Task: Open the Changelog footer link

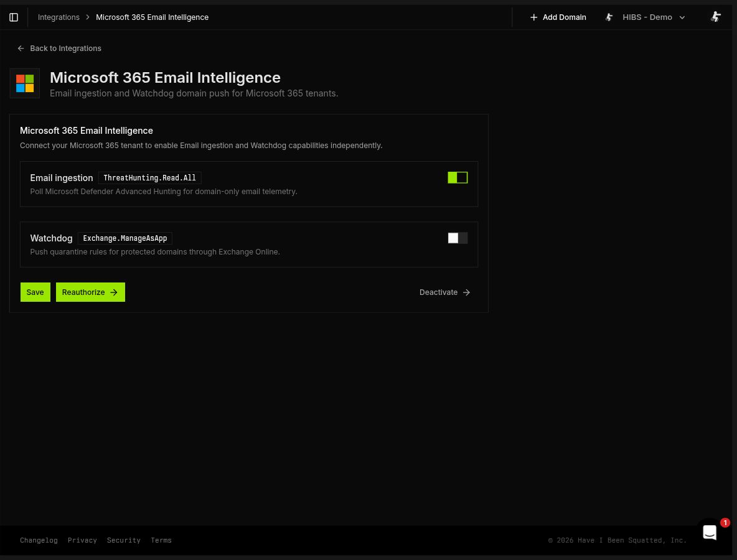Action: (x=39, y=540)
